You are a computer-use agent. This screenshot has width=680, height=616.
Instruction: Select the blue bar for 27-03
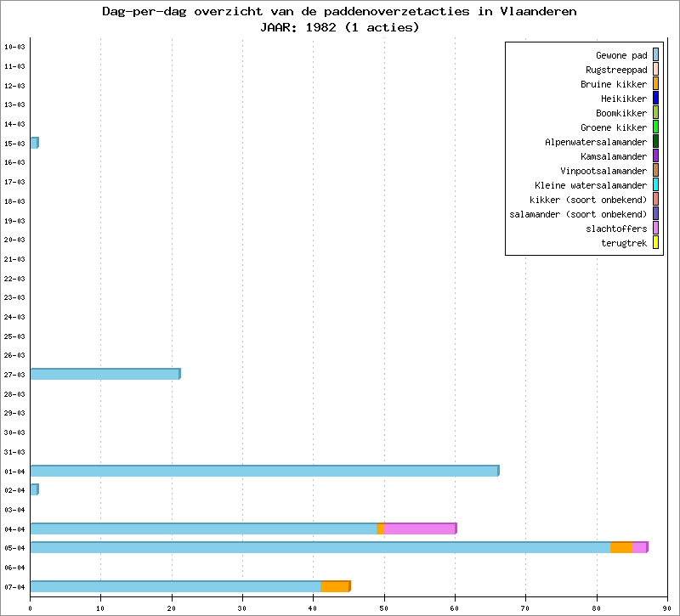pos(105,374)
